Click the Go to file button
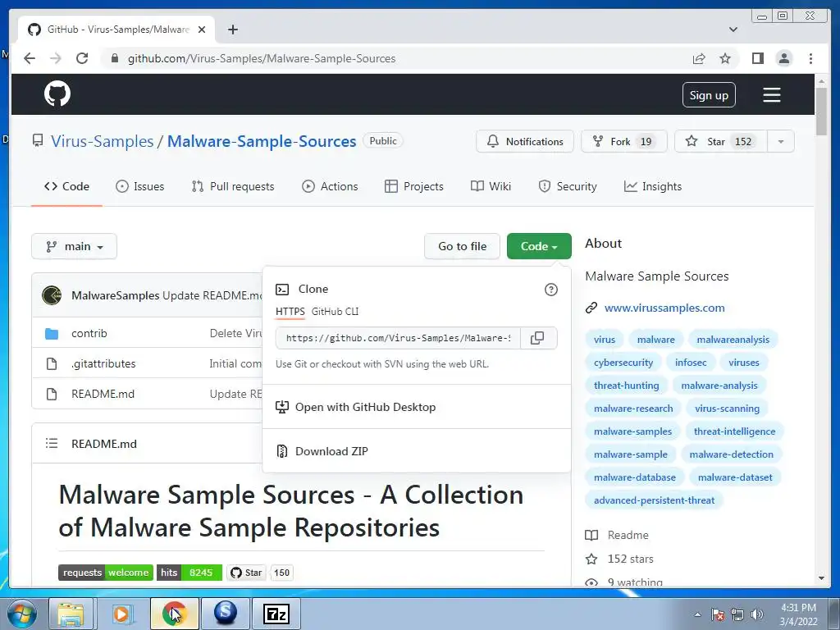 pos(463,246)
